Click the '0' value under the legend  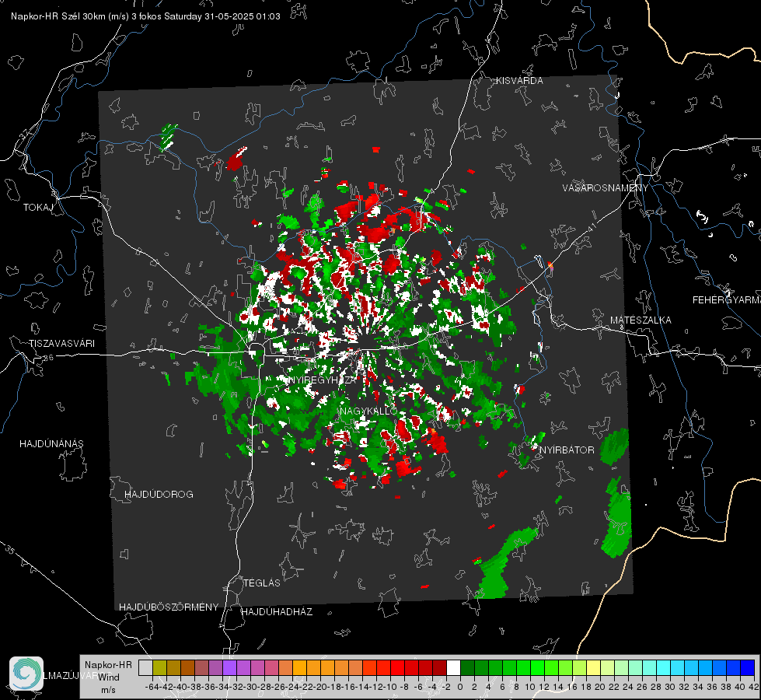click(460, 687)
